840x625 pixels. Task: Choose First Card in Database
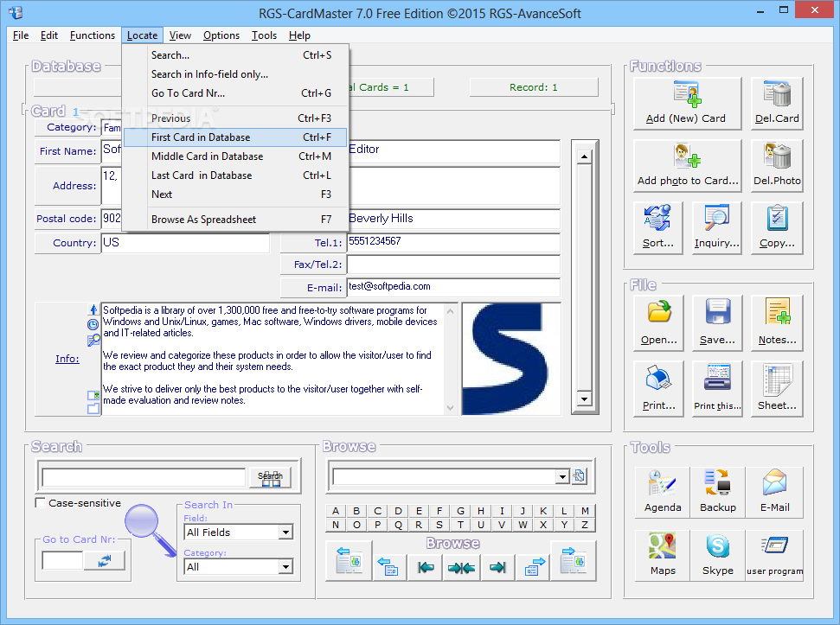(x=235, y=137)
